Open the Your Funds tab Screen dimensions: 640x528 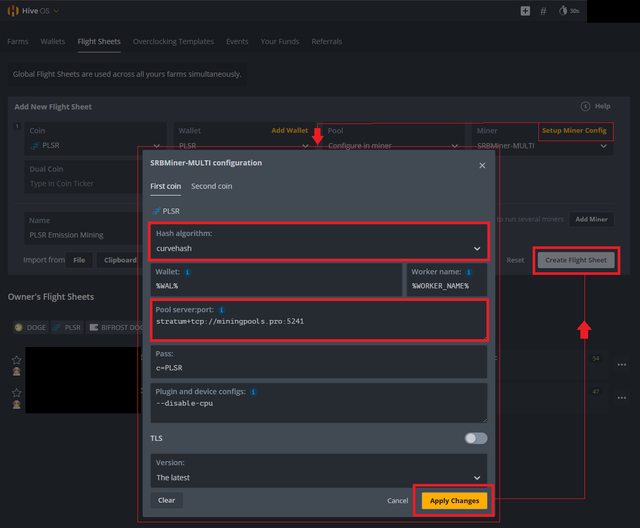coord(280,42)
